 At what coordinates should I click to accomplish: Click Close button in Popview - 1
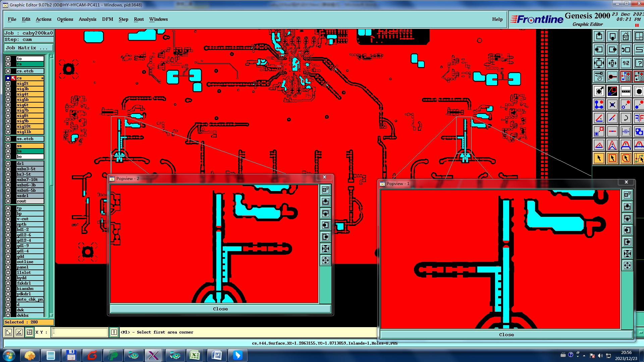coord(506,335)
